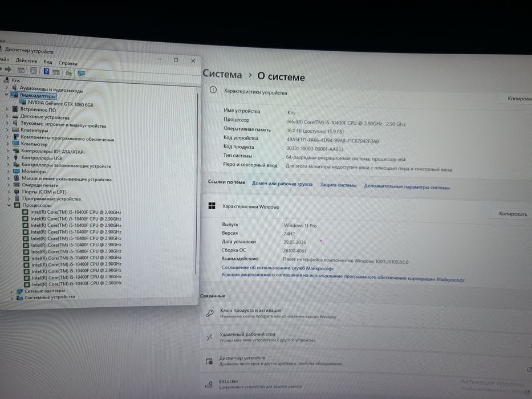Open Условия лицензионного соглашения link
The image size is (532, 399).
343,277
